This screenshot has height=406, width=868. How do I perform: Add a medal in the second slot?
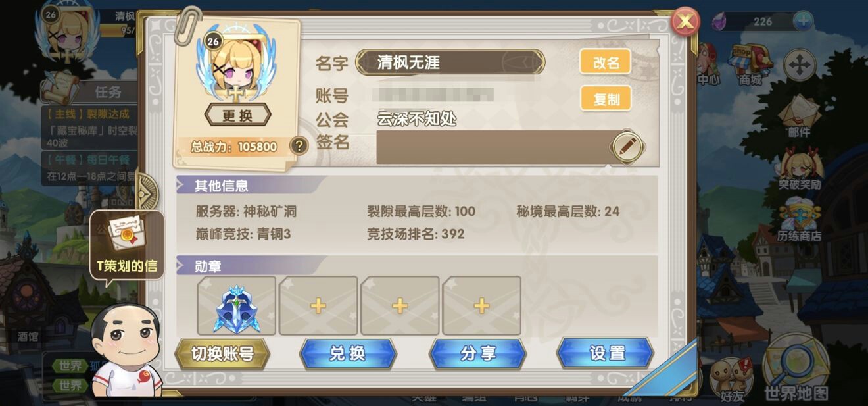(318, 306)
